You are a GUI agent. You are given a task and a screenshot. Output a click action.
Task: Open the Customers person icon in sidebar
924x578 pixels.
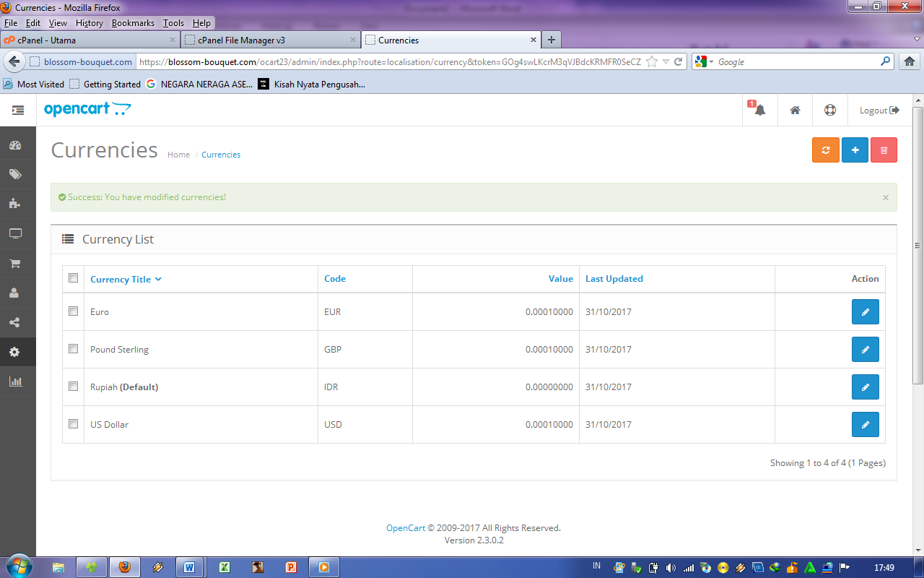(x=15, y=293)
